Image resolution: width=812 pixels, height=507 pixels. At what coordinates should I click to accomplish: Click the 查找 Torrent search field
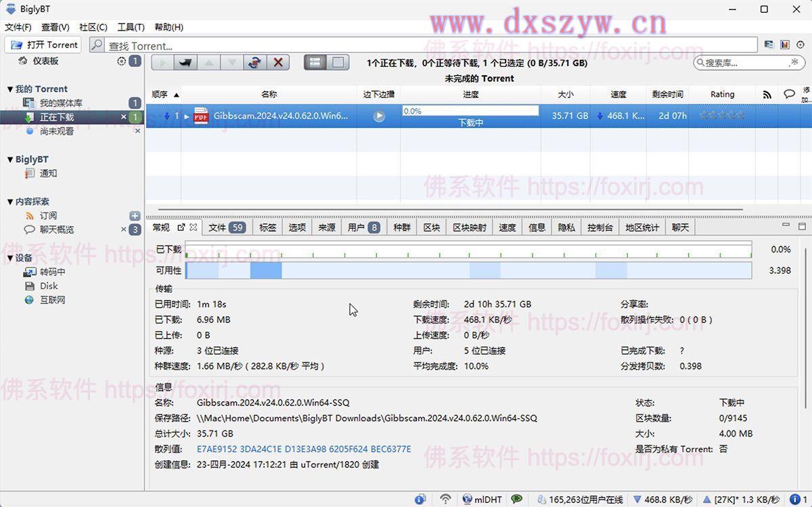pos(431,45)
